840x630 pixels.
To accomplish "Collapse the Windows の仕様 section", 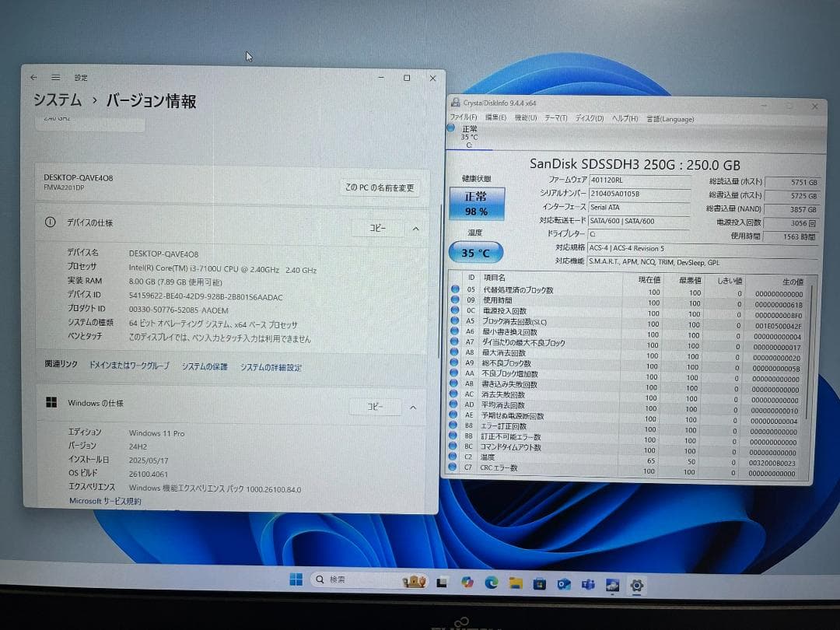I will [x=413, y=408].
